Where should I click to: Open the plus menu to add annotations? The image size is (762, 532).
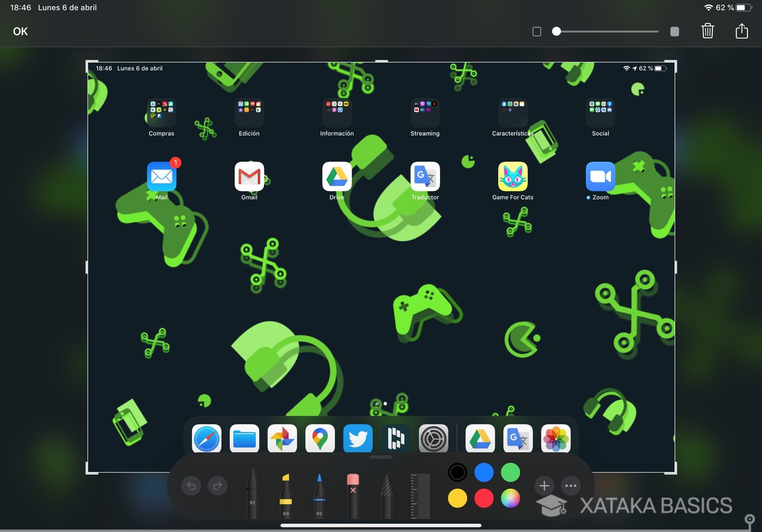[x=544, y=486]
